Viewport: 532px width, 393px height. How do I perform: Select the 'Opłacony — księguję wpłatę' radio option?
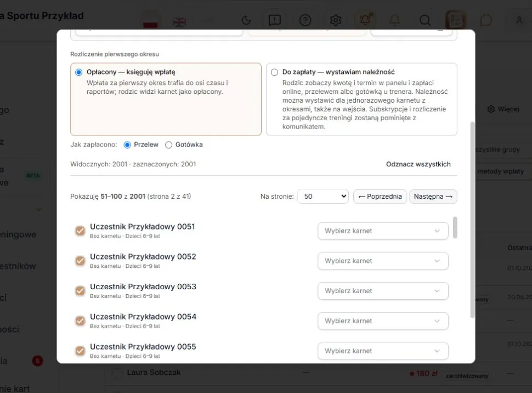point(79,72)
